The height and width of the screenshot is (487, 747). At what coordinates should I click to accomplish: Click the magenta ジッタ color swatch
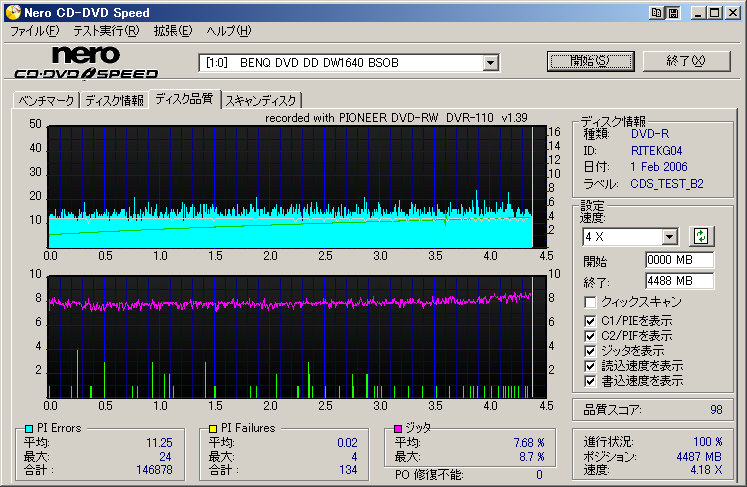[398, 428]
